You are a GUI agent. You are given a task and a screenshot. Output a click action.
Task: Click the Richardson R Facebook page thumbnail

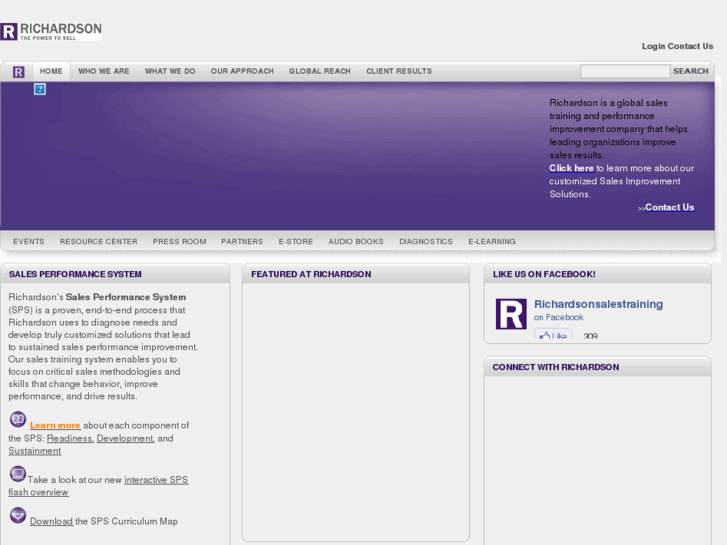(511, 314)
